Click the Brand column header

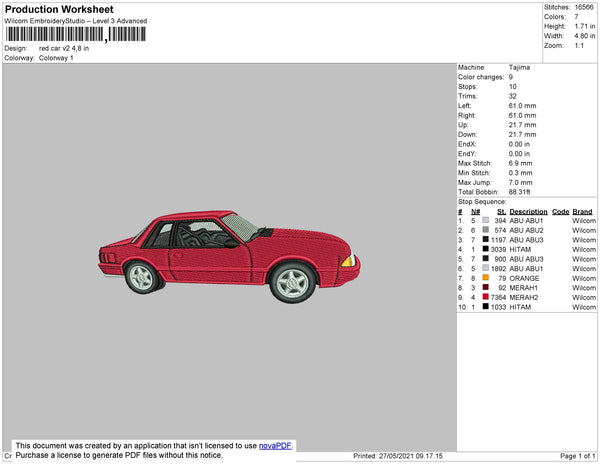(x=582, y=212)
